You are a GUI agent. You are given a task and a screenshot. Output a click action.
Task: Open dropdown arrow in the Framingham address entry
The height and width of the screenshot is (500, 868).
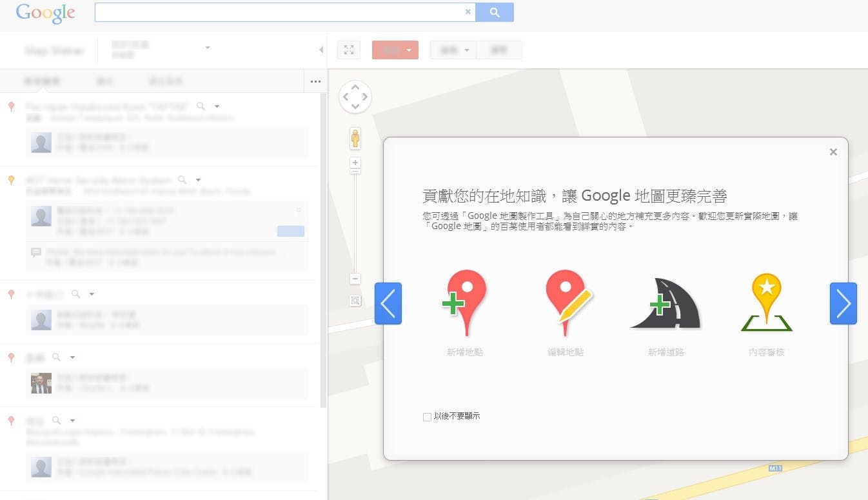coord(73,420)
